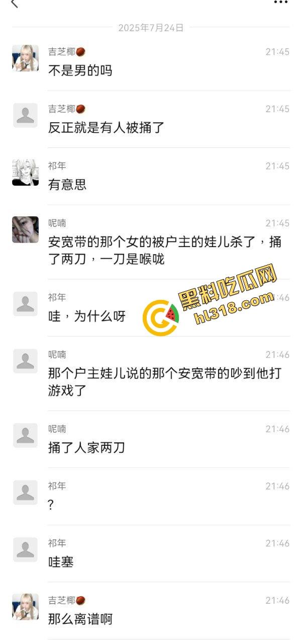
Task: Tap 吉芝椰's avatar on the first message
Action: [25, 58]
